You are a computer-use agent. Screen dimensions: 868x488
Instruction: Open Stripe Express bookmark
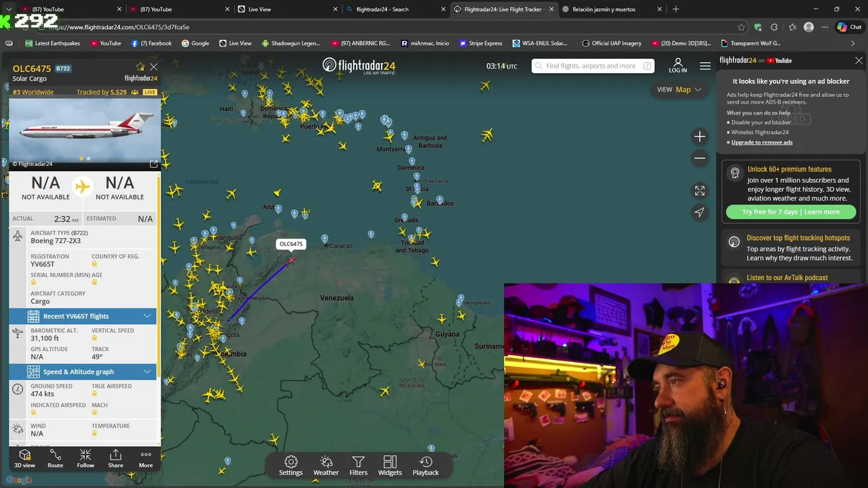coord(481,43)
